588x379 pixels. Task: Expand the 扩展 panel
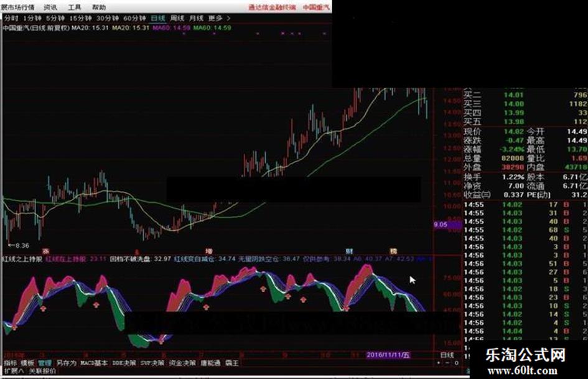coord(14,371)
